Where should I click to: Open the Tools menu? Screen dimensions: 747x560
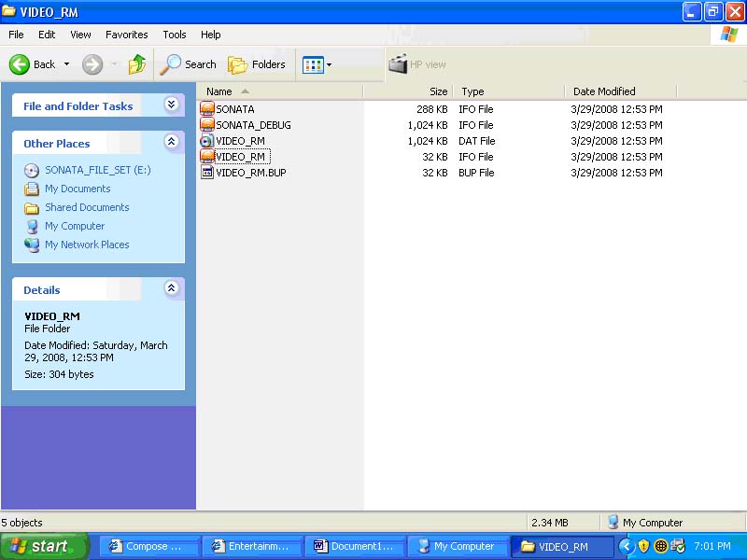point(175,35)
